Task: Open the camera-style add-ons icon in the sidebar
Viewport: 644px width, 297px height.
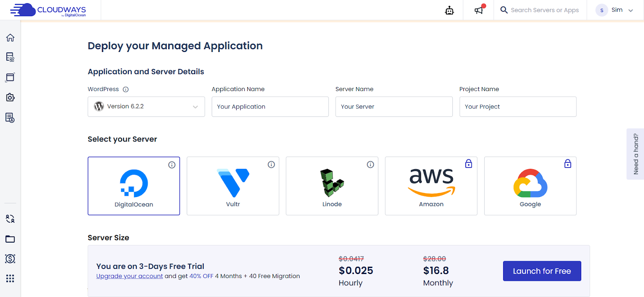Action: (10, 98)
